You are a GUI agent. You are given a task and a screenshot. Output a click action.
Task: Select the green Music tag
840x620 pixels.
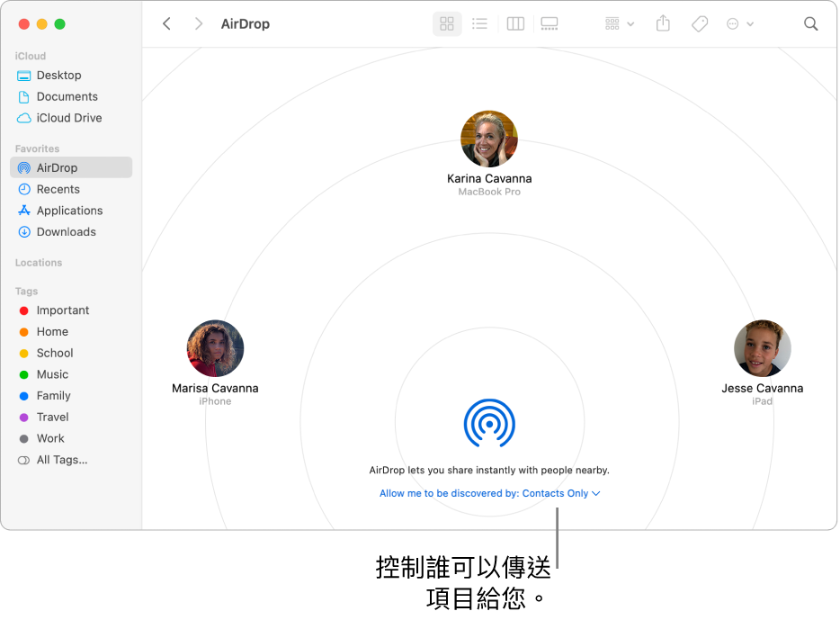pyautogui.click(x=71, y=374)
